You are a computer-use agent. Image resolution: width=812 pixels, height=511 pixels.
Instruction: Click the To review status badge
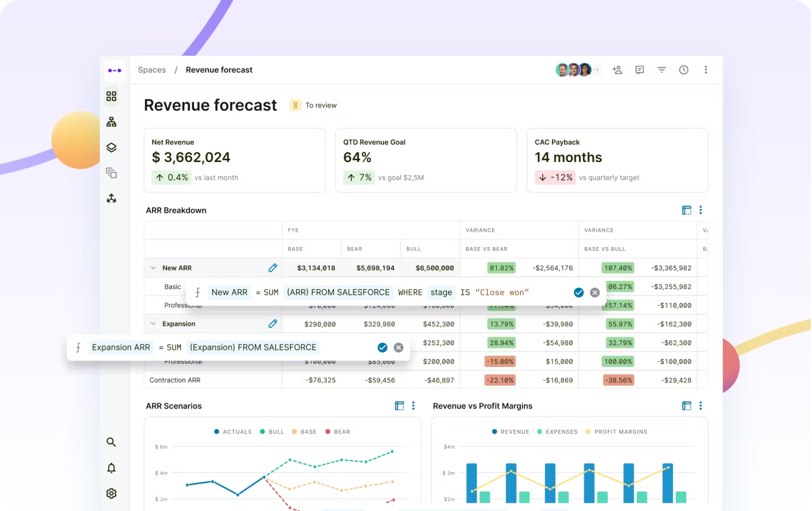click(314, 105)
